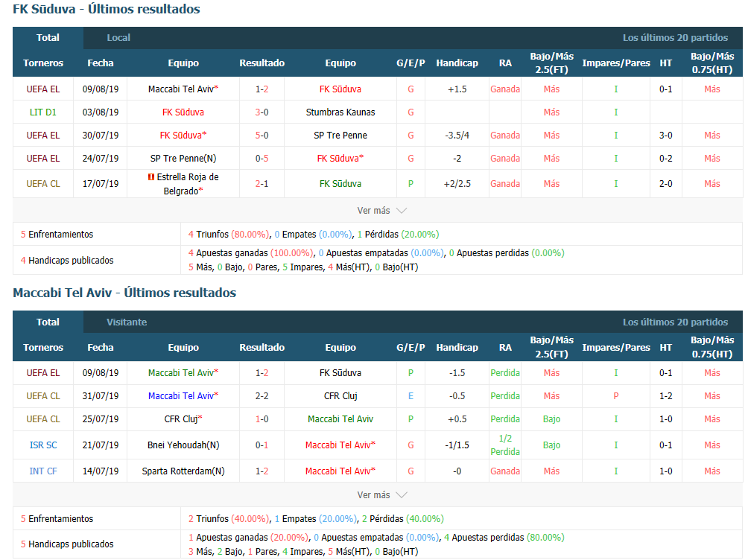Click the INT CF tournament cell
The width and height of the screenshot is (748, 560).
tap(43, 471)
